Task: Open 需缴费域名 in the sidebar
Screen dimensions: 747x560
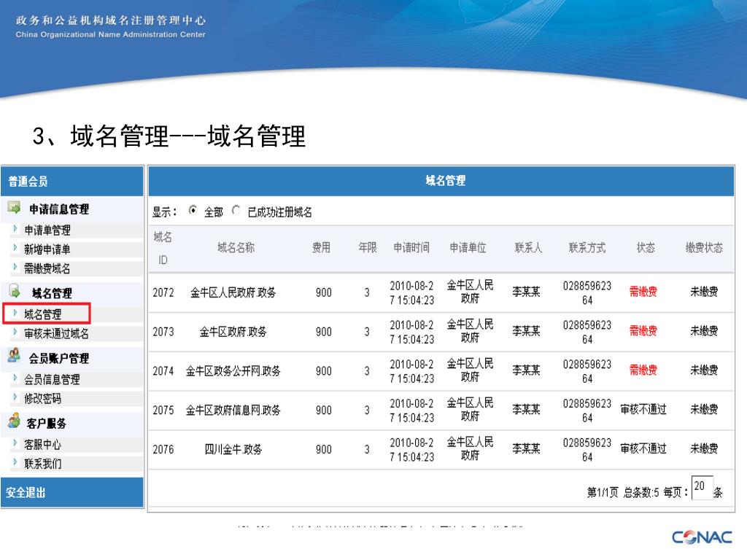Action: coord(47,268)
